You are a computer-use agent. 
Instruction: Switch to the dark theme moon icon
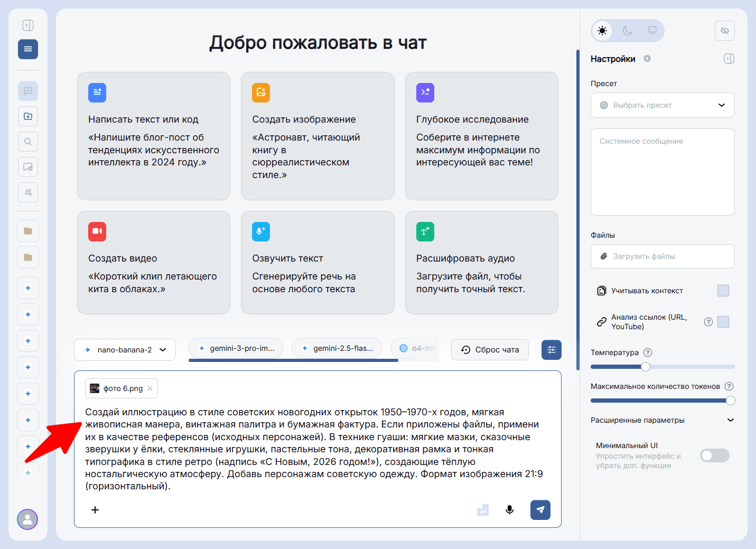(x=627, y=31)
